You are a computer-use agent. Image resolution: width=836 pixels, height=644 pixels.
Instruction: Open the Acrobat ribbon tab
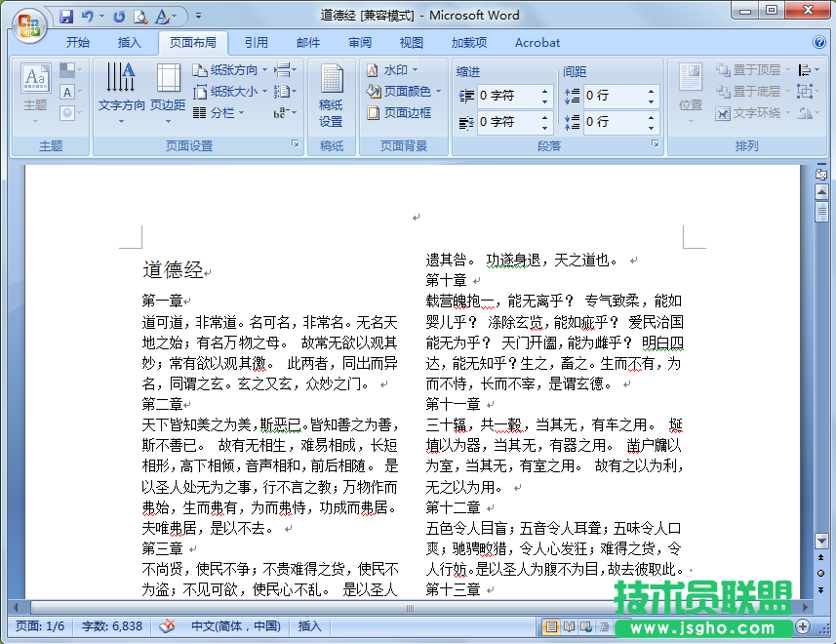click(536, 42)
